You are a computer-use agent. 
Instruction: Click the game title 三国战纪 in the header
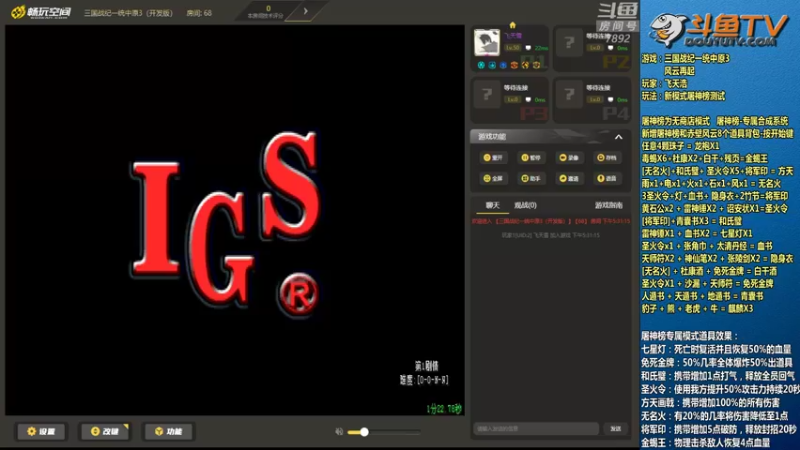tap(128, 13)
